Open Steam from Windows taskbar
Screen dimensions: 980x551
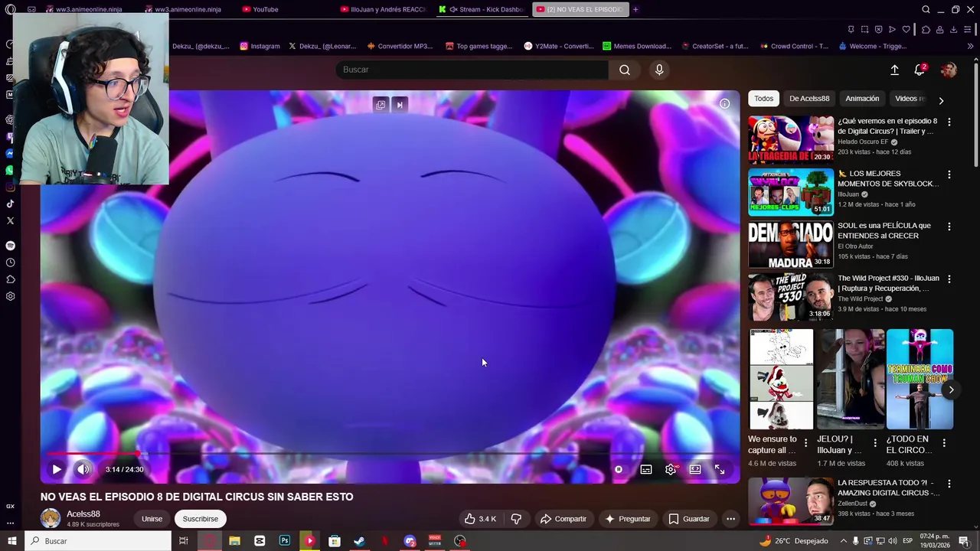pos(359,541)
